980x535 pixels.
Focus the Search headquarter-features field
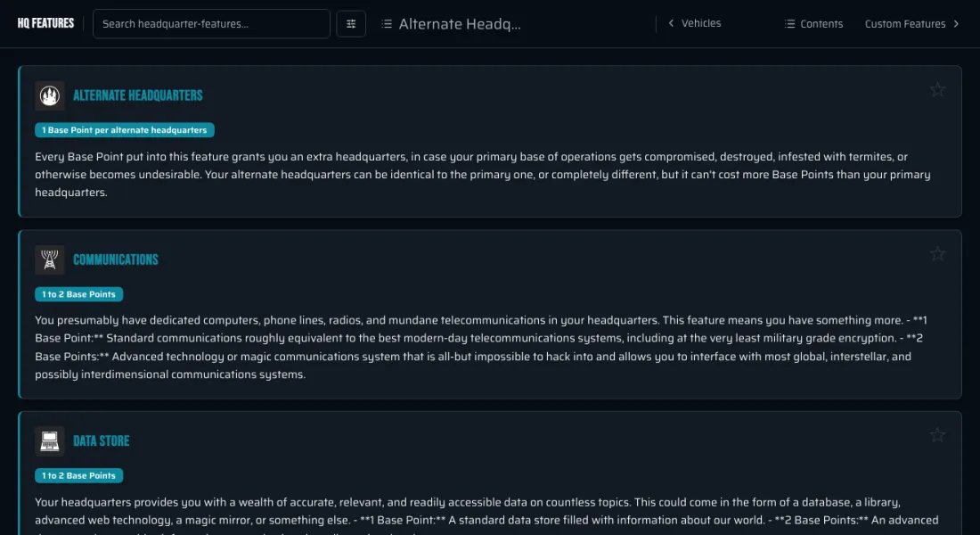[x=211, y=24]
